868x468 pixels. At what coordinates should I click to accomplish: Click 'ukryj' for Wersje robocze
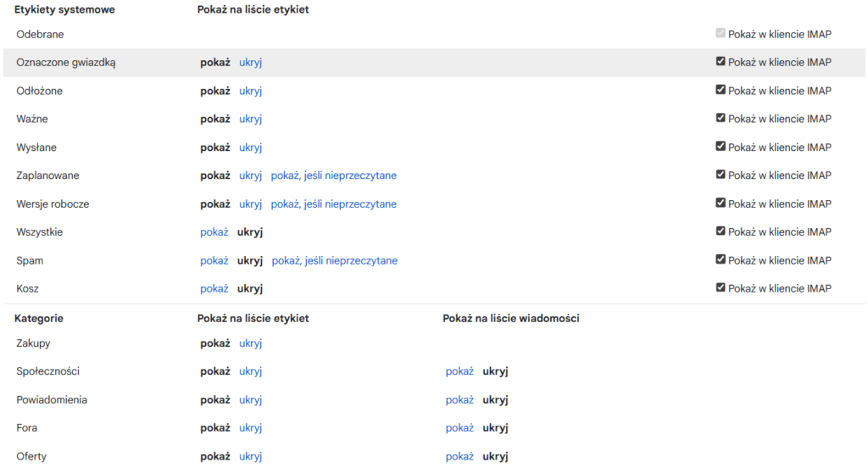[250, 203]
